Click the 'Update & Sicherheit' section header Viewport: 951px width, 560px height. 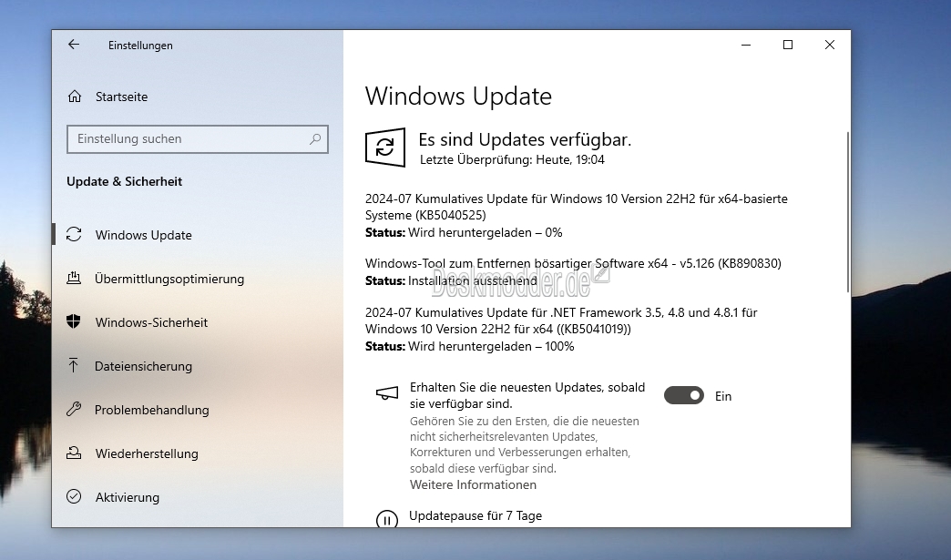click(124, 182)
